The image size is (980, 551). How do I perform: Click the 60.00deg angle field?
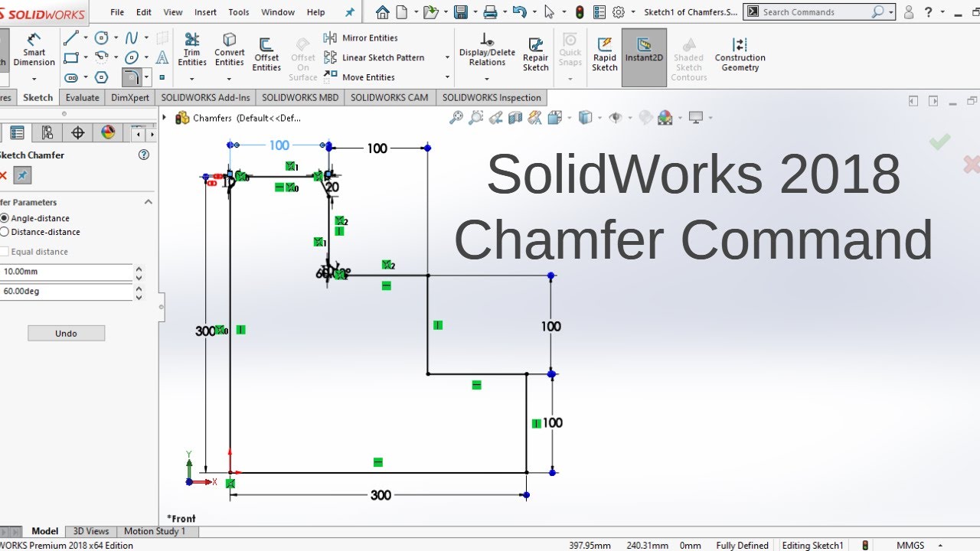coord(66,292)
